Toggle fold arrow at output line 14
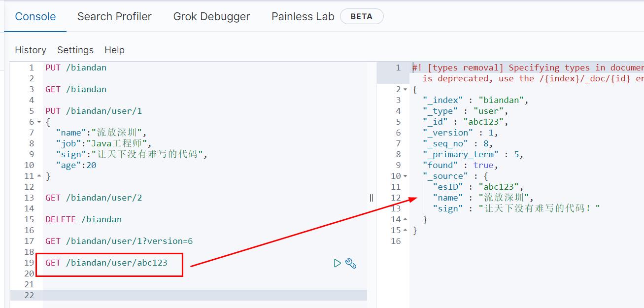 tap(405, 219)
